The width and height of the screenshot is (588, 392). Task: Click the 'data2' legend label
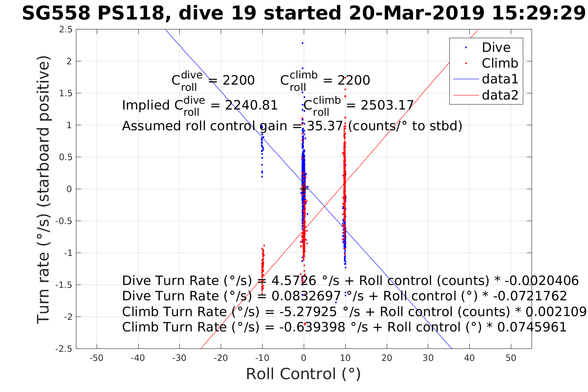tap(500, 95)
